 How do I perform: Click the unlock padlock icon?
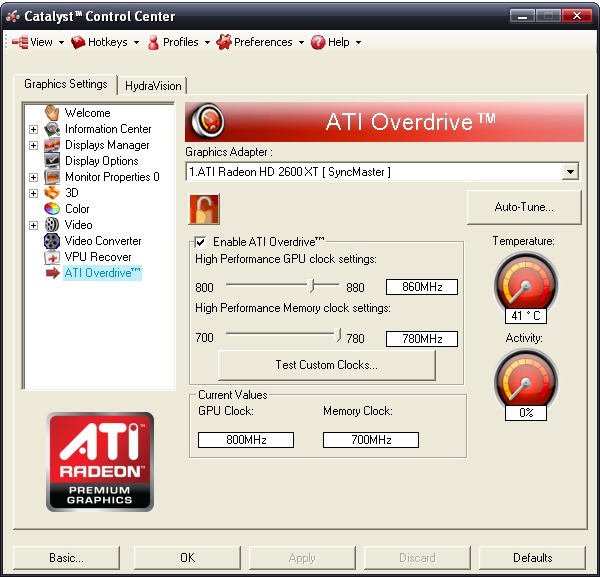204,209
